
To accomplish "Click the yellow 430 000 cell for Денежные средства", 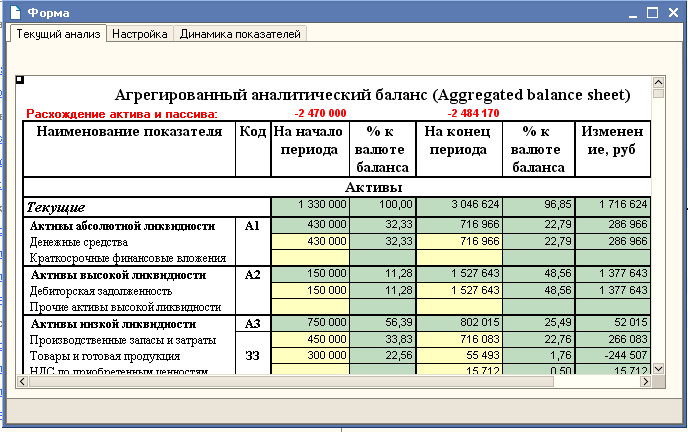I will pyautogui.click(x=310, y=242).
